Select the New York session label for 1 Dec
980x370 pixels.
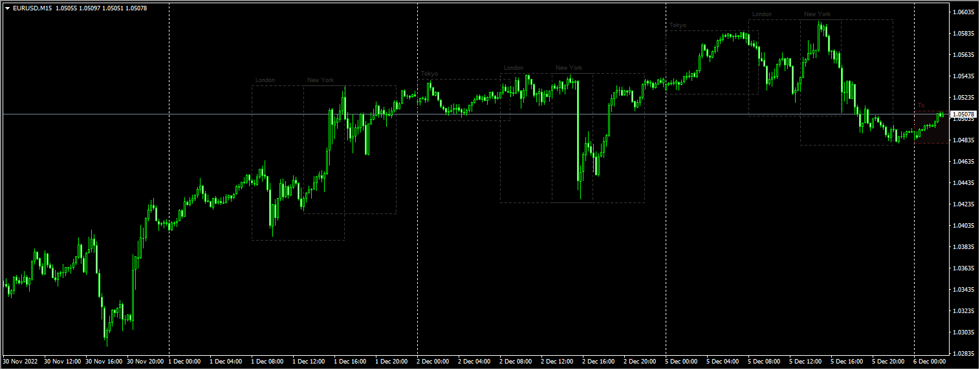coord(321,81)
